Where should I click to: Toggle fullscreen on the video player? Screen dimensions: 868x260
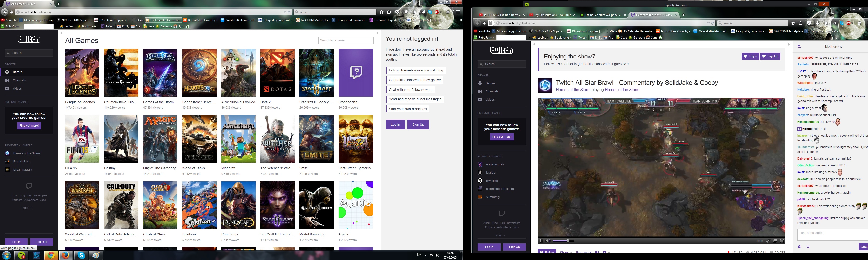click(782, 241)
